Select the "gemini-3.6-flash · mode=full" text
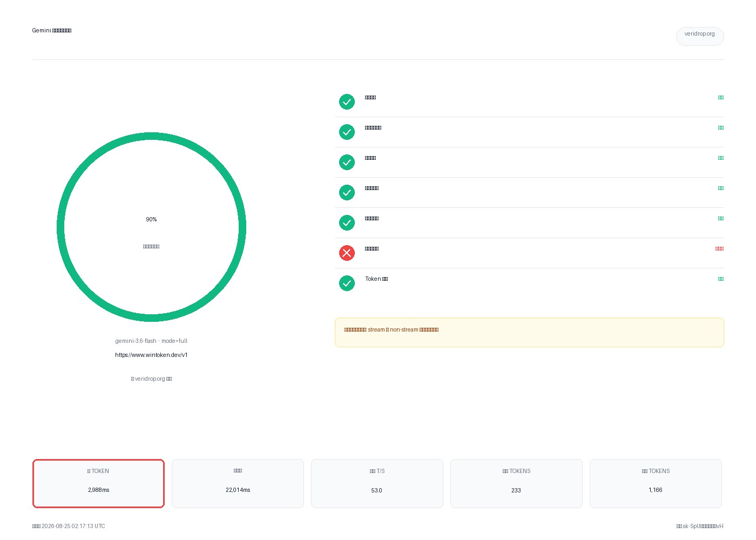 (151, 341)
